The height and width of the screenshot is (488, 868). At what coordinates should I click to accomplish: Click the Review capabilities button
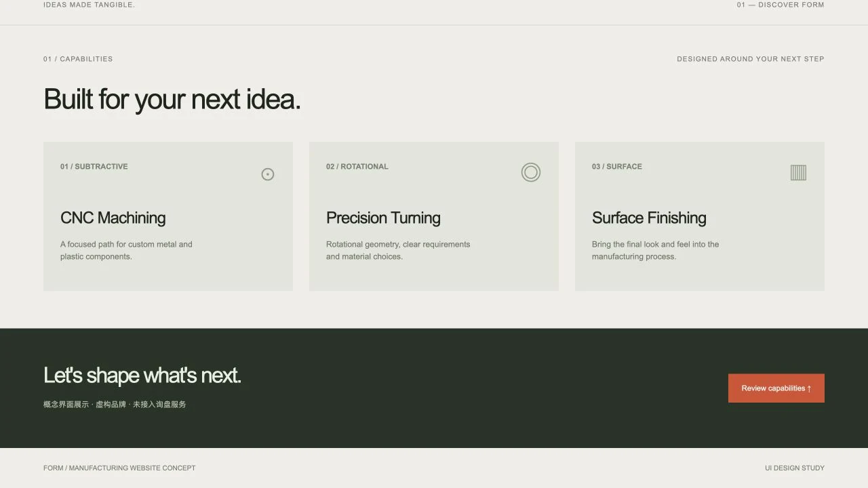776,388
